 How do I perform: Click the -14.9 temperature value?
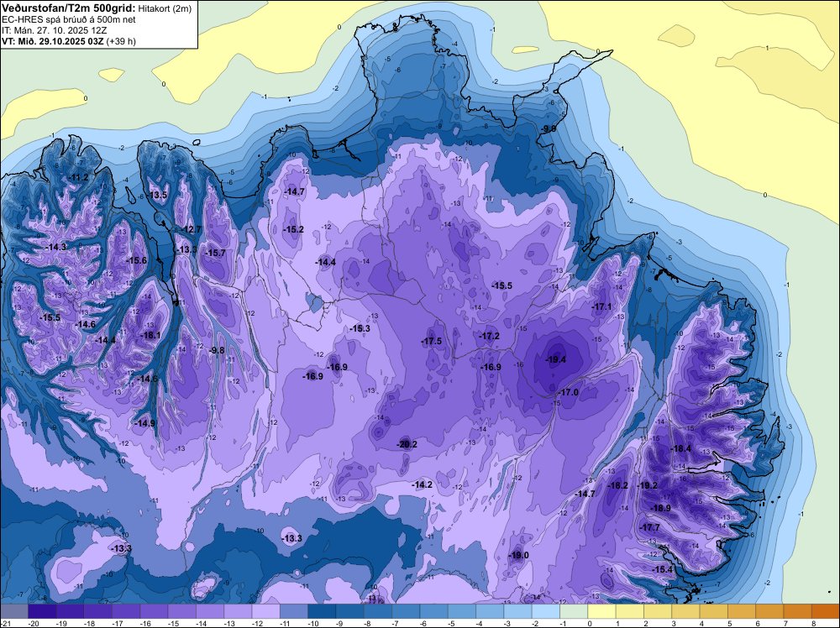144,423
